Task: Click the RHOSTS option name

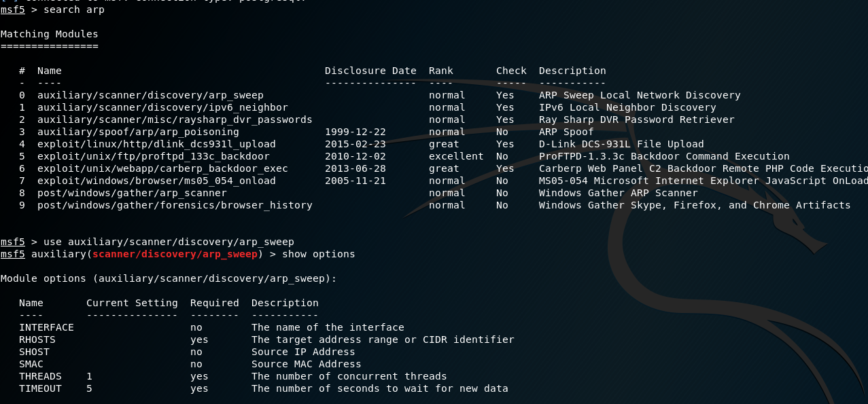Action: (37, 339)
